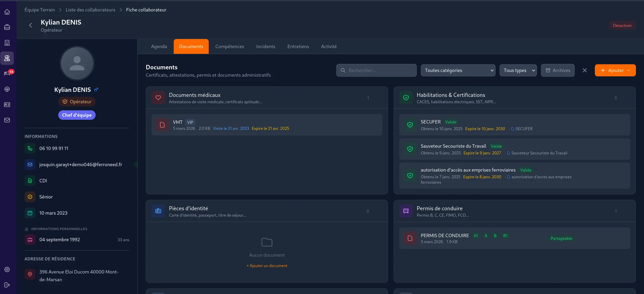The image size is (644, 294).
Task: Click the seniority badge icon beside Sénior
Action: tap(30, 197)
